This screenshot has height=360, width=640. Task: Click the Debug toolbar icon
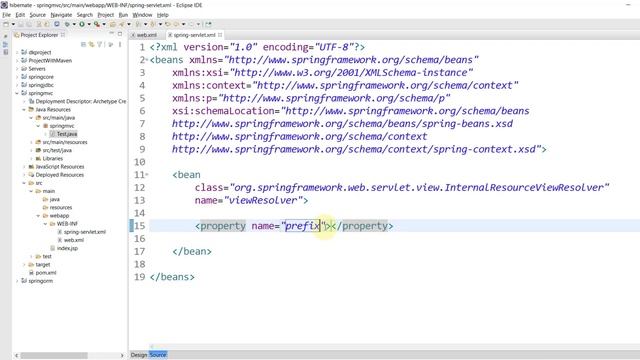pyautogui.click(x=67, y=24)
